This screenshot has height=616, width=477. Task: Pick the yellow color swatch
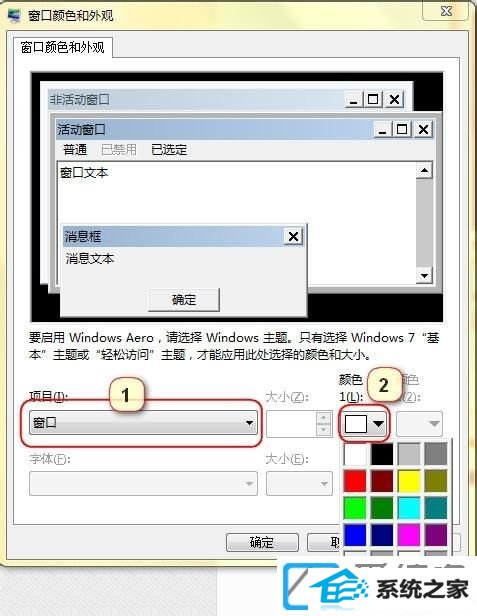pyautogui.click(x=409, y=481)
